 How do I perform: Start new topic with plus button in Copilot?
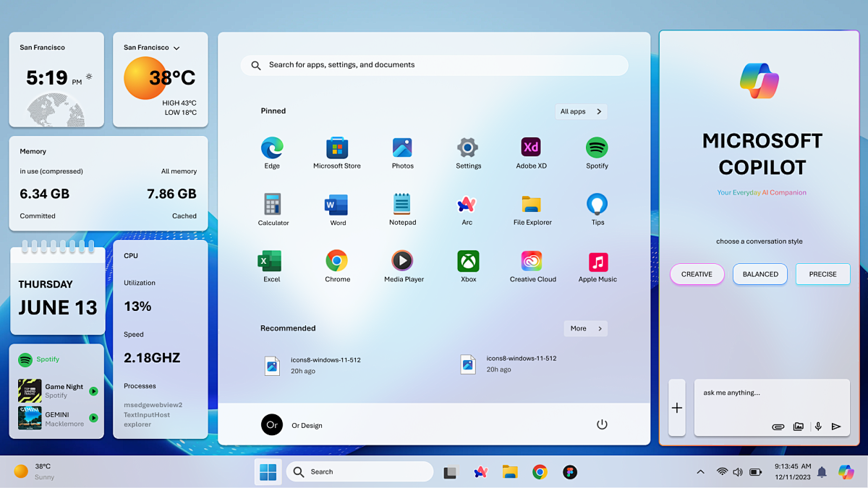click(x=677, y=408)
